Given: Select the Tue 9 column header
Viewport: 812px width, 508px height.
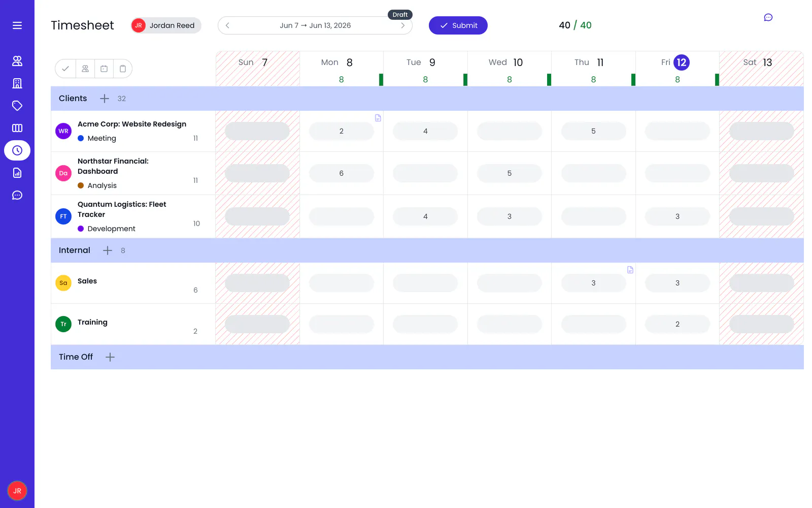Looking at the screenshot, I should [x=425, y=69].
